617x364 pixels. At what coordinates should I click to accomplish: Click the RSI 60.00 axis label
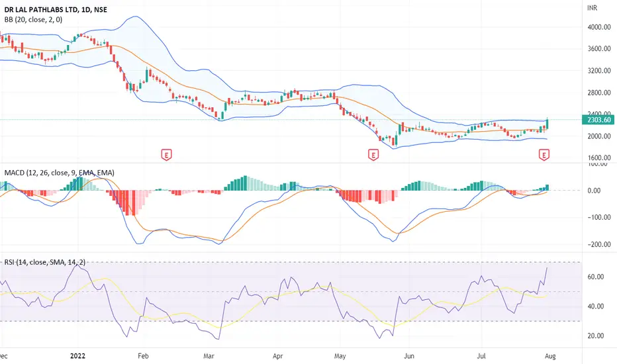(x=595, y=277)
